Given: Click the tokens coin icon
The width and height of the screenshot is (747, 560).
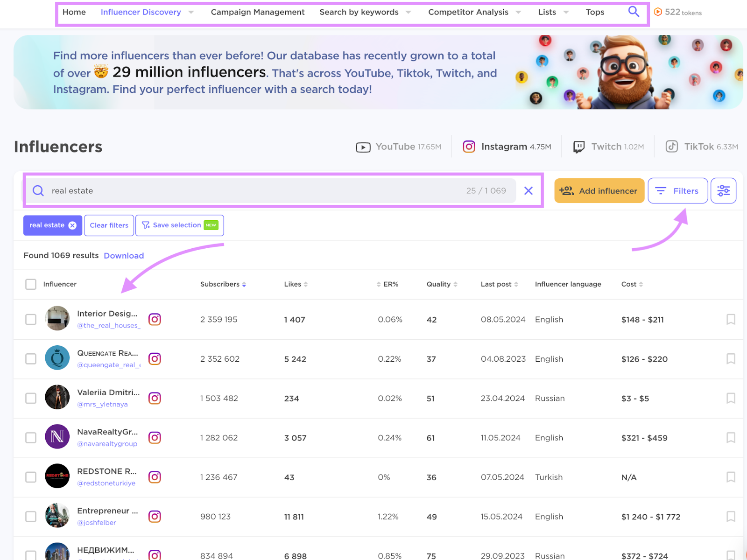Looking at the screenshot, I should pyautogui.click(x=658, y=12).
